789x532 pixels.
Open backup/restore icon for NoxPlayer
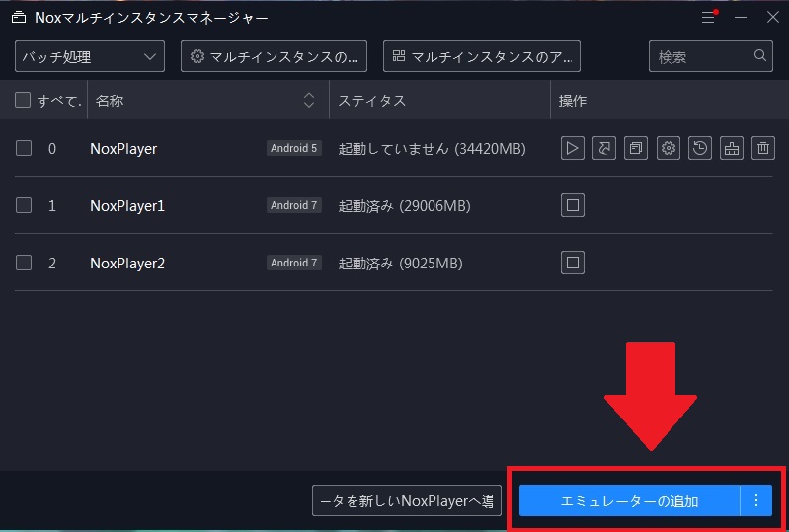[699, 148]
